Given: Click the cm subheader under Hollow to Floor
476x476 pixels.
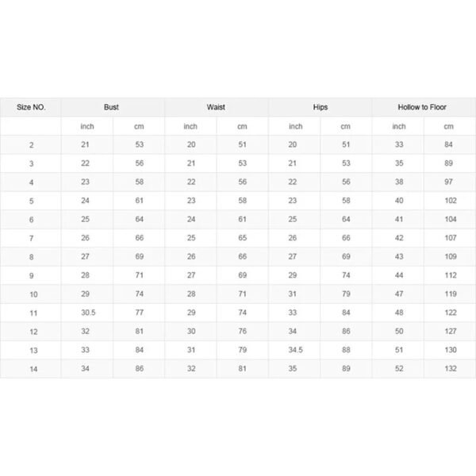Looking at the screenshot, I should [448, 126].
